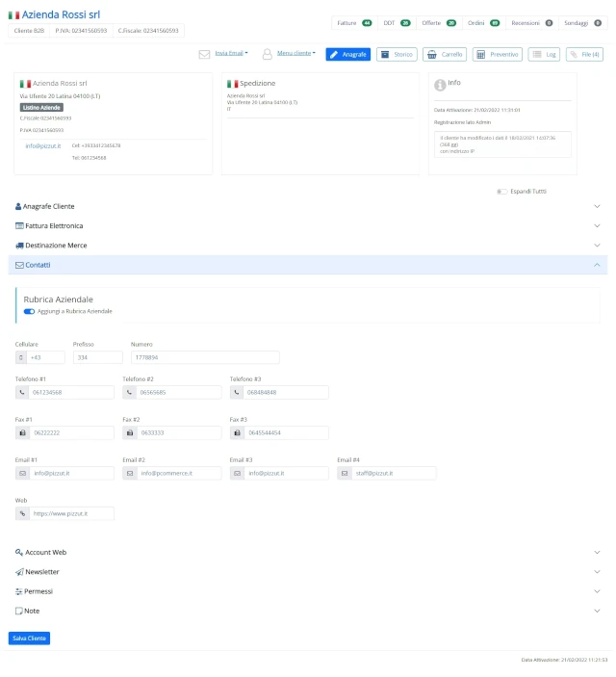Click the Log button

(544, 54)
